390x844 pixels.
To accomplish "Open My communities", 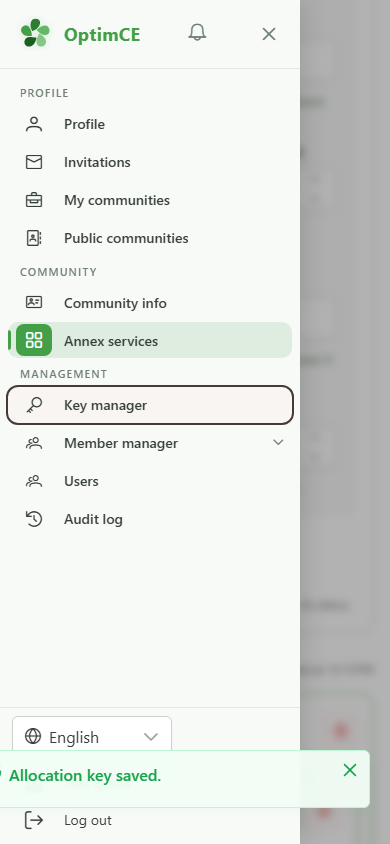I will (x=150, y=200).
